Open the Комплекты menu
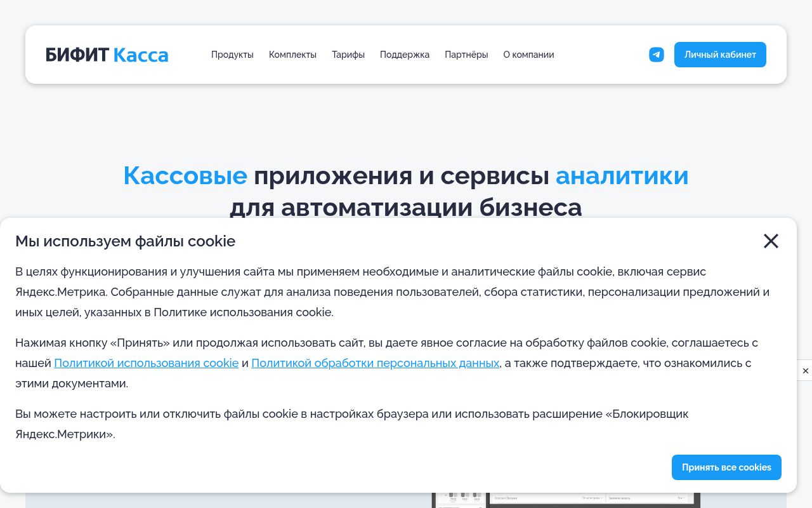The height and width of the screenshot is (508, 812). click(292, 55)
